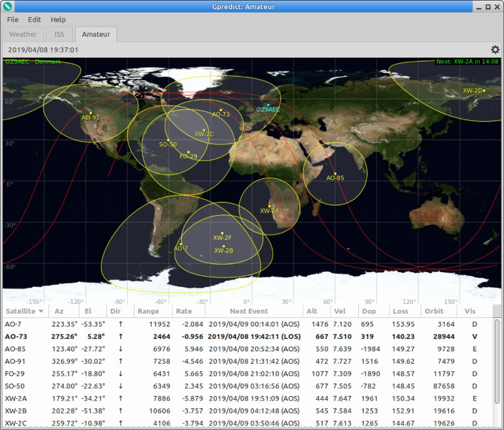Viewport: 504px width, 430px height.
Task: Click the down arrow in FO-29 Dir cell
Action: [121, 374]
